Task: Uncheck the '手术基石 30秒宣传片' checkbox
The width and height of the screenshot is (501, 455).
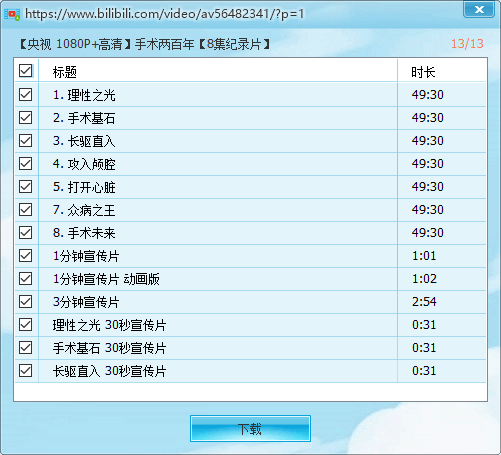Action: (26, 348)
